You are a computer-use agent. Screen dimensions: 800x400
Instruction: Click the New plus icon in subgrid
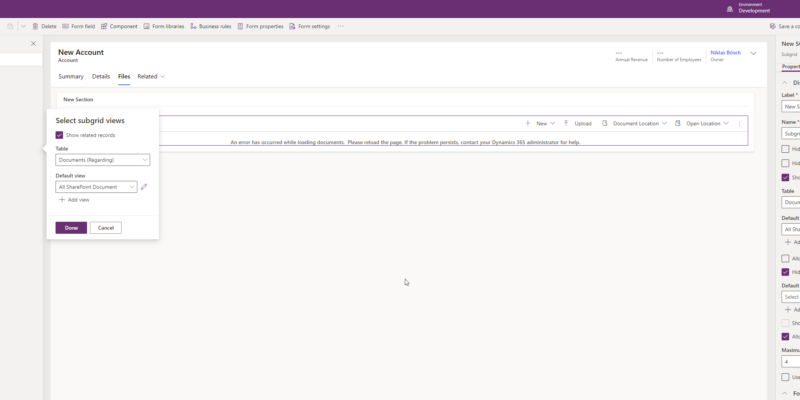tap(528, 123)
